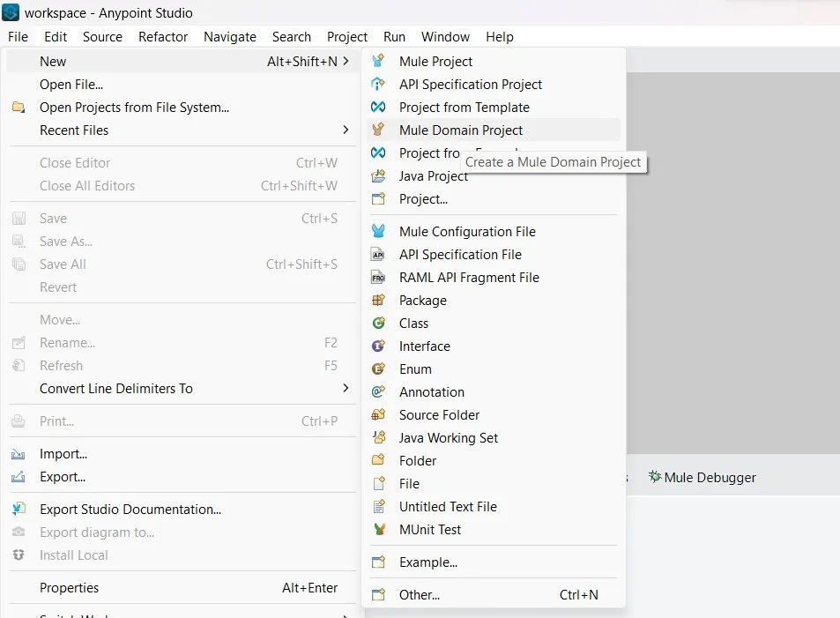Open the Source menu
Viewport: 840px width, 618px height.
click(102, 36)
